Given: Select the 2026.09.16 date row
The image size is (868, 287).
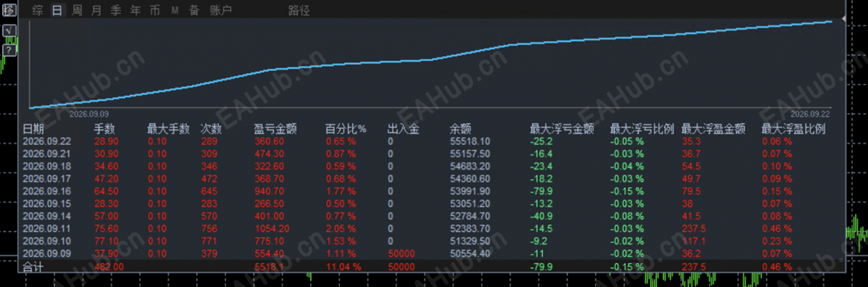Looking at the screenshot, I should (46, 191).
